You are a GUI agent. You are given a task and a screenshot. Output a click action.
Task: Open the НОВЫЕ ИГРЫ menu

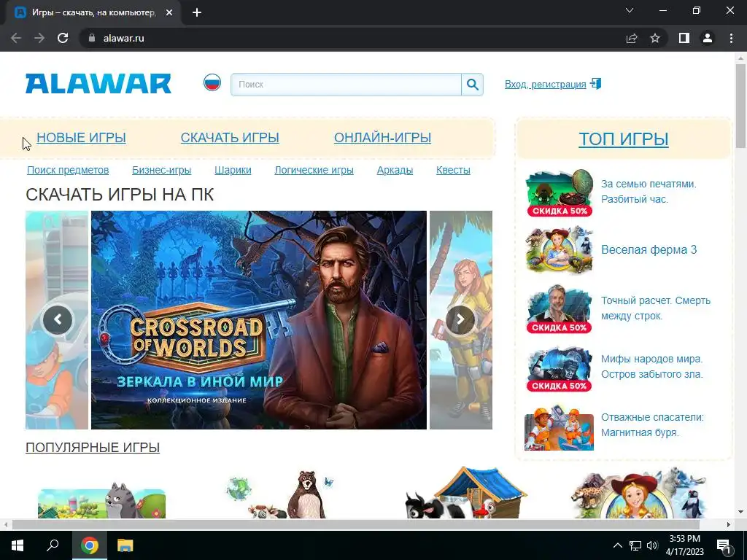click(81, 138)
